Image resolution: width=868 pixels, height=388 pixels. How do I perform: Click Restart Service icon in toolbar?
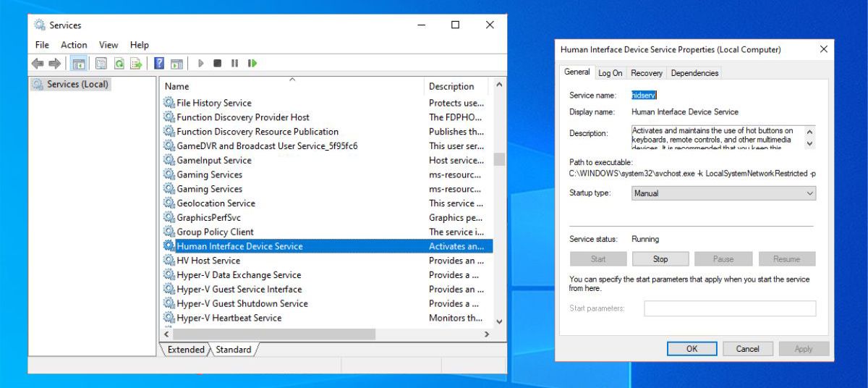252,64
